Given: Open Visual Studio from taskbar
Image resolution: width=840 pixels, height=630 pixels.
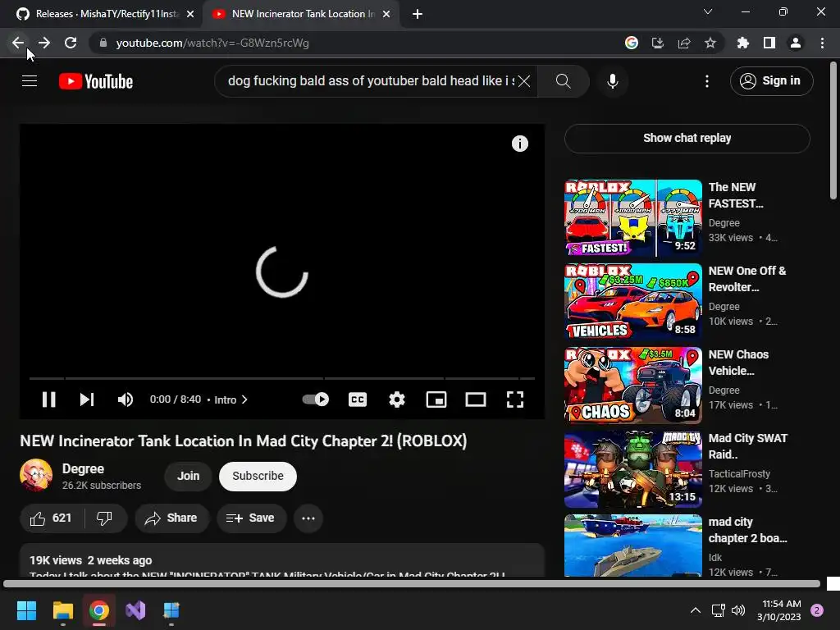Looking at the screenshot, I should point(135,610).
